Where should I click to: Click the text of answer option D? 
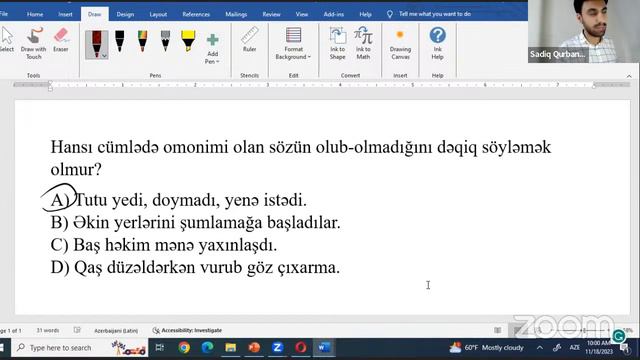pyautogui.click(x=207, y=268)
